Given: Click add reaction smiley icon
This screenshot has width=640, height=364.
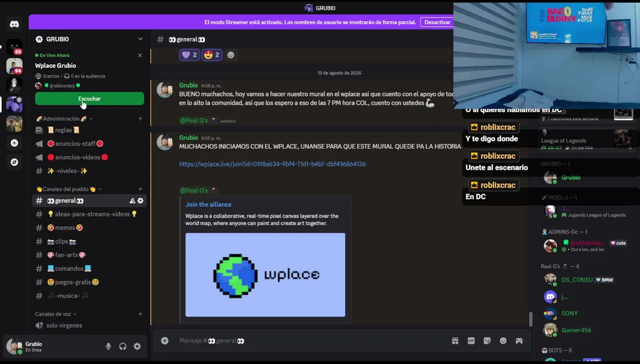Looking at the screenshot, I should [x=231, y=55].
